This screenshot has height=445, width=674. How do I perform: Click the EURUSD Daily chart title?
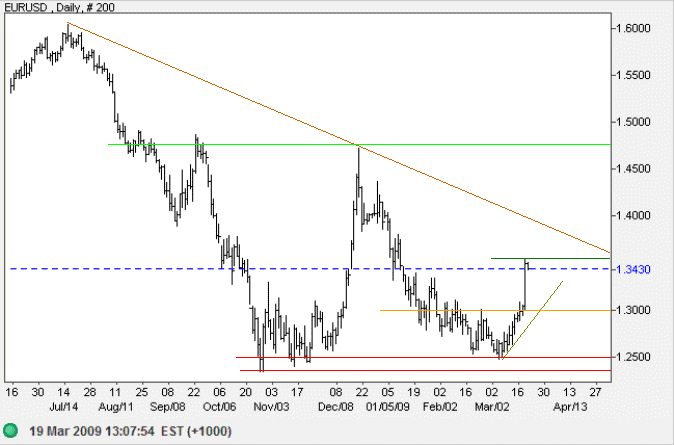tap(59, 7)
